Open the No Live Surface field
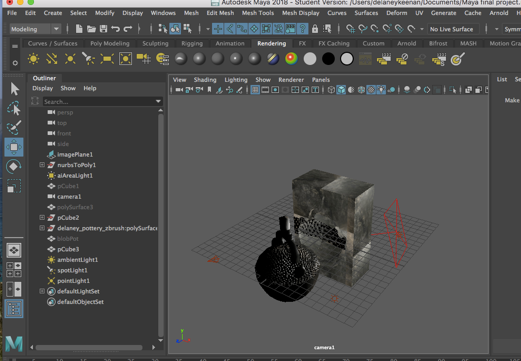 tap(453, 29)
